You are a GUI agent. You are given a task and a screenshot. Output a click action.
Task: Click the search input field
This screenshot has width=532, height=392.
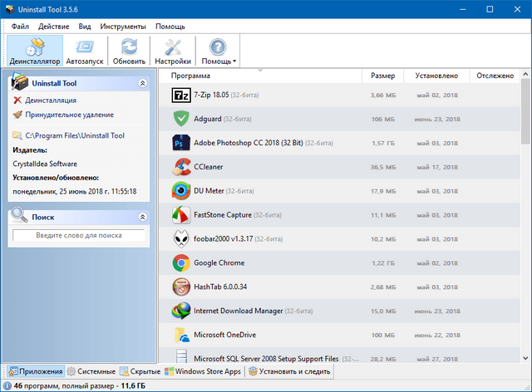pos(78,236)
